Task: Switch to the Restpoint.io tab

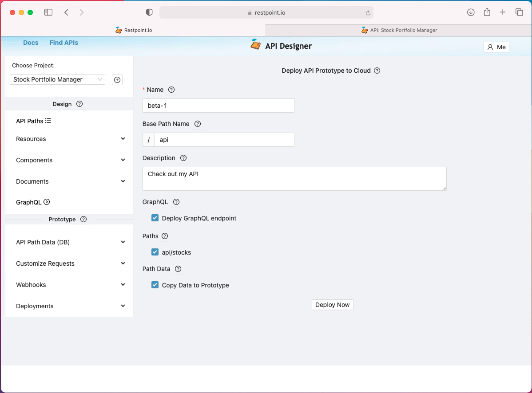Action: pyautogui.click(x=133, y=30)
